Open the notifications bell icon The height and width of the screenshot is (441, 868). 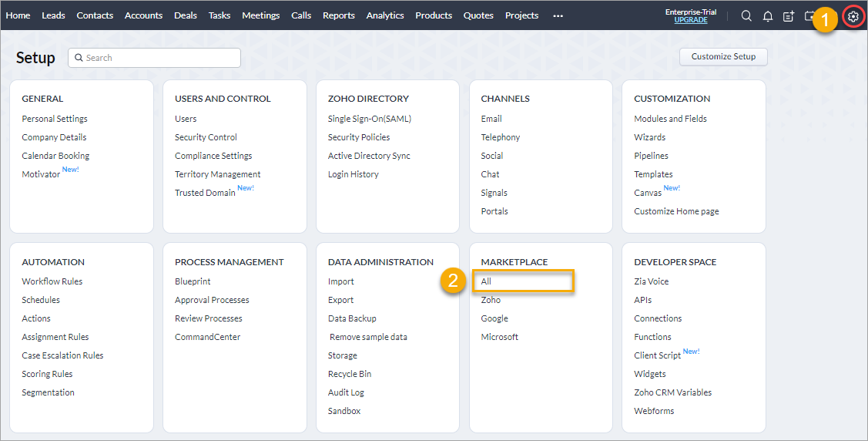768,16
